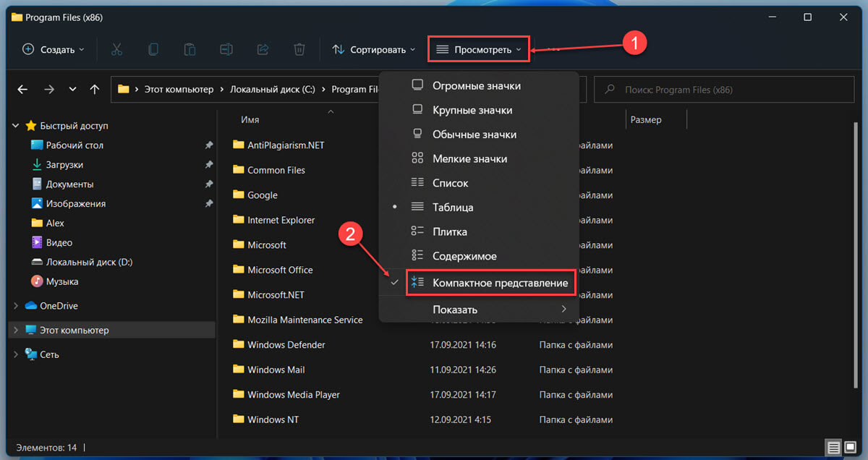Click the Paste clipboard icon

tap(190, 49)
